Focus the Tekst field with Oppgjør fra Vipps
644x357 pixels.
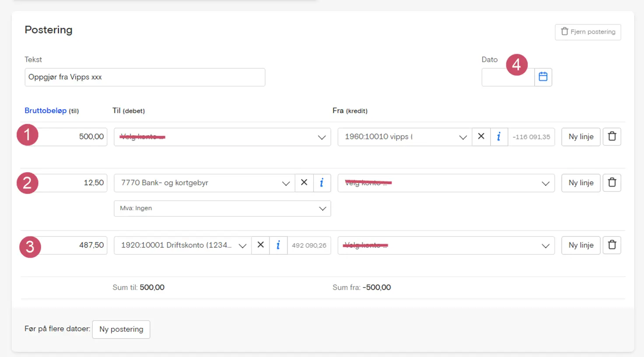pos(145,77)
